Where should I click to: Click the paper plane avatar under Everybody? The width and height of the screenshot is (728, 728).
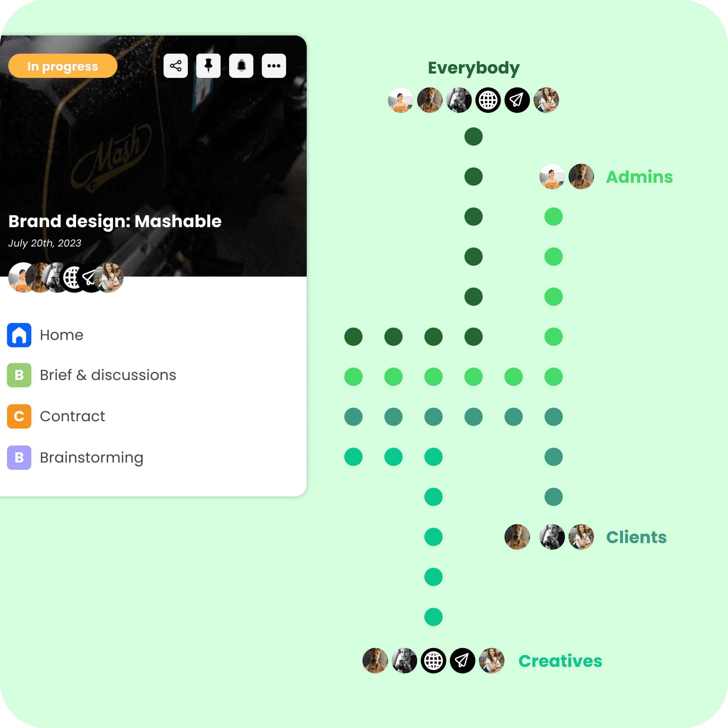[517, 100]
